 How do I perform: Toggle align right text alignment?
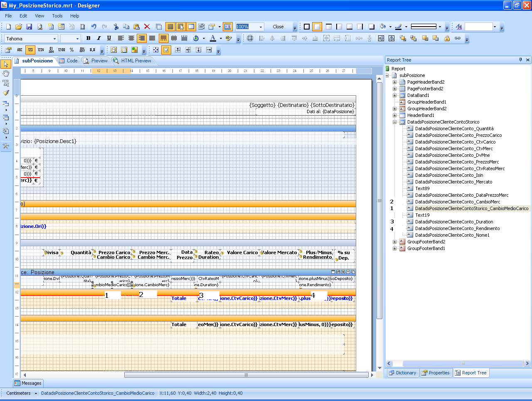pos(142,38)
